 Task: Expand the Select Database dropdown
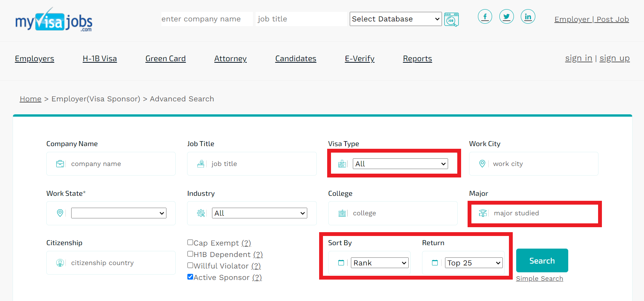[x=395, y=19]
